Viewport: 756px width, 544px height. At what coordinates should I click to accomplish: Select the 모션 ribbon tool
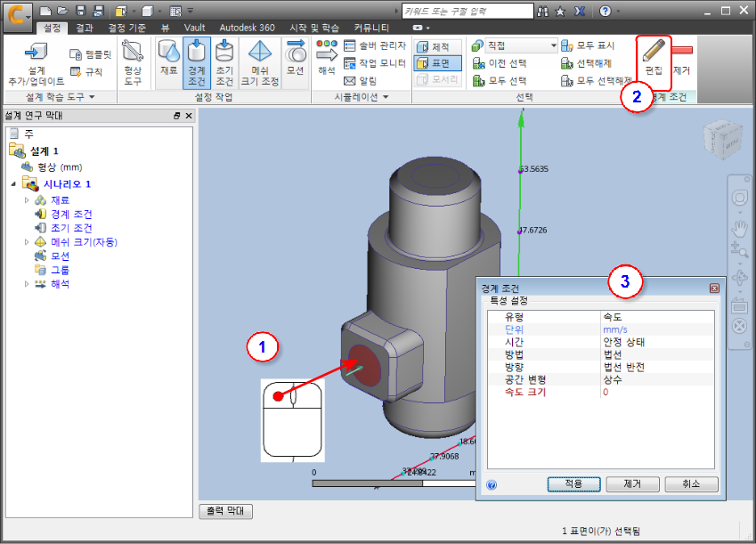pos(295,58)
